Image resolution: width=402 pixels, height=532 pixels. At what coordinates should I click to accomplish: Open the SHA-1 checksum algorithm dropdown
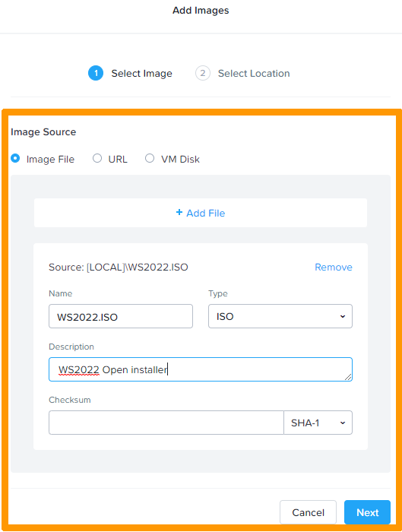pos(318,423)
